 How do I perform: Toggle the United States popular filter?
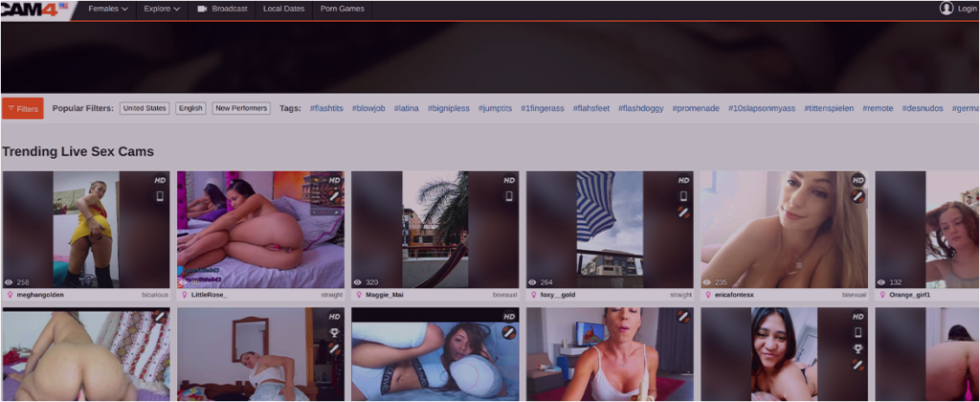point(145,108)
